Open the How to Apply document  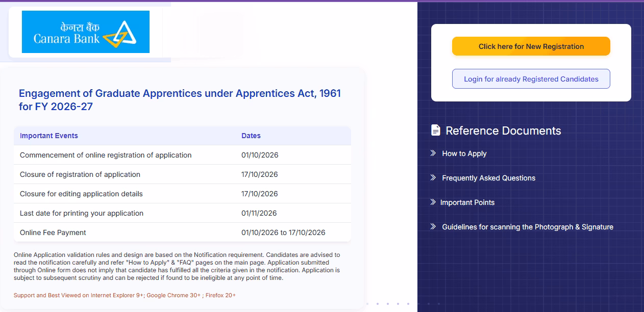tap(464, 153)
